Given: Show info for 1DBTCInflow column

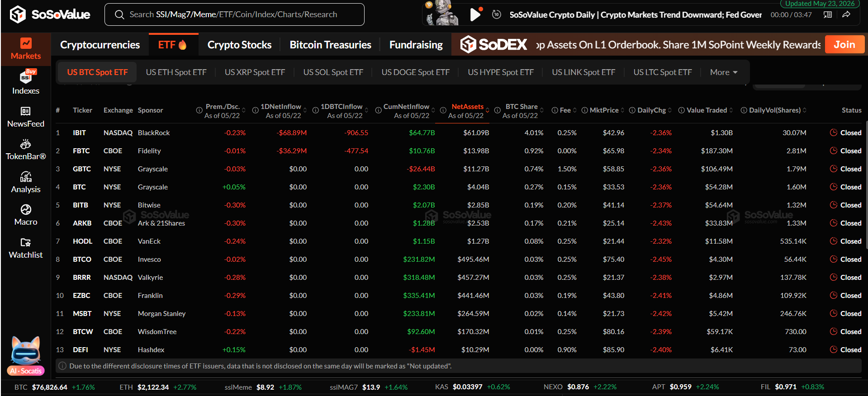Looking at the screenshot, I should point(315,110).
